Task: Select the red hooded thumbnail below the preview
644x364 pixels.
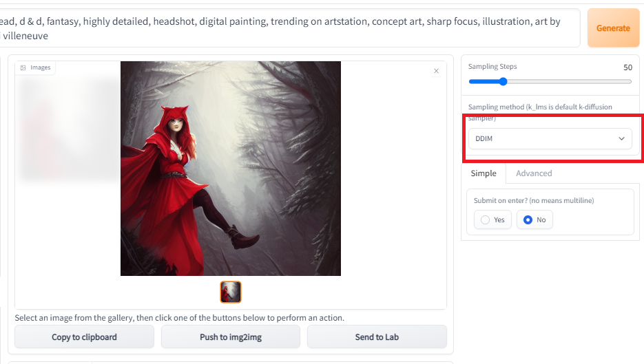Action: [x=231, y=292]
